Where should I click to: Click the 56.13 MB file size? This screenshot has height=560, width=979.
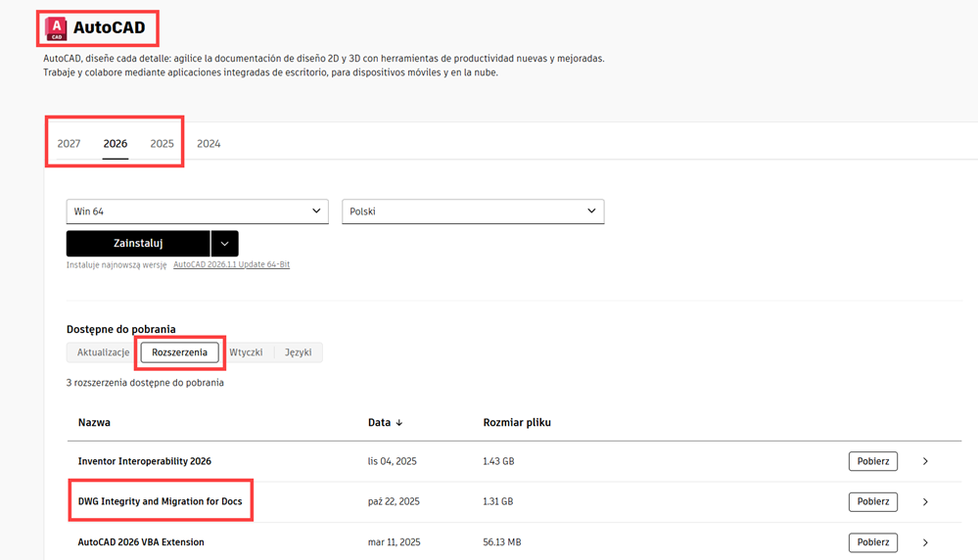[502, 542]
